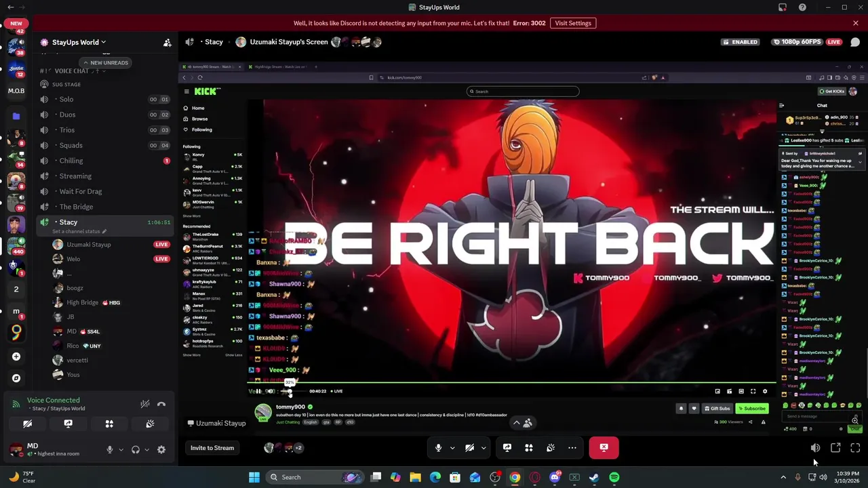Open Discover servers compass icon
868x488 pixels.
pos(16,378)
